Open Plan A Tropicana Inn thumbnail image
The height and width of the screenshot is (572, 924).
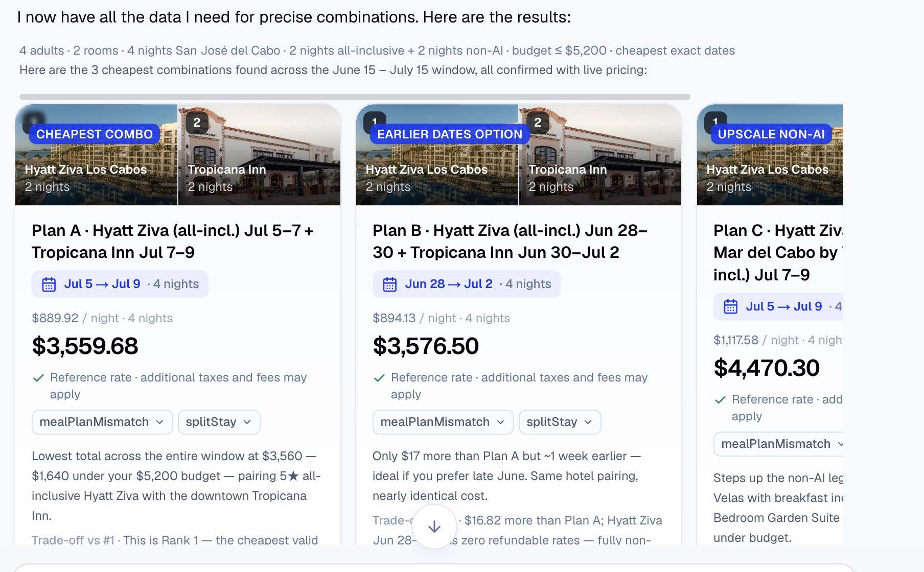[x=259, y=155]
